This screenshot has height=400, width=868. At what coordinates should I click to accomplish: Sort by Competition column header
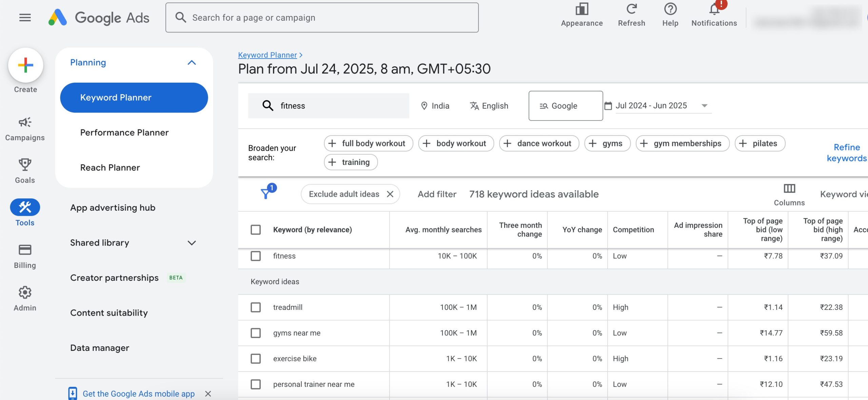click(633, 230)
